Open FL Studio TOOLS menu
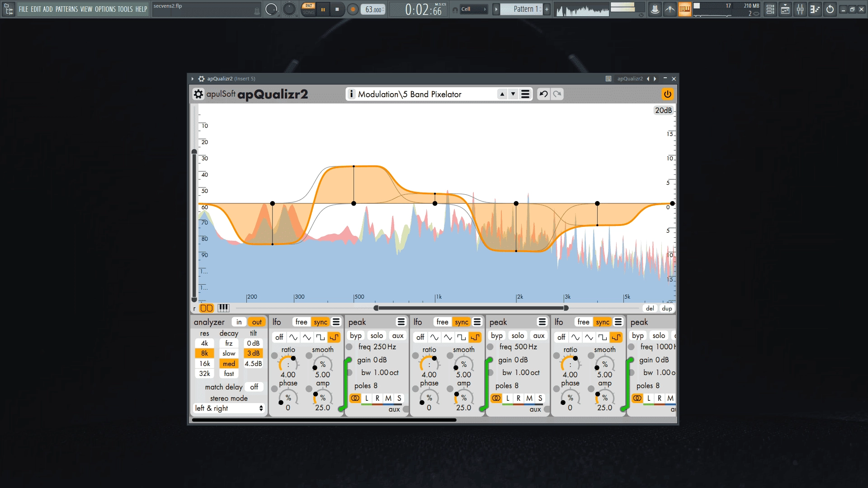Screen dimensions: 868x488 125,9
